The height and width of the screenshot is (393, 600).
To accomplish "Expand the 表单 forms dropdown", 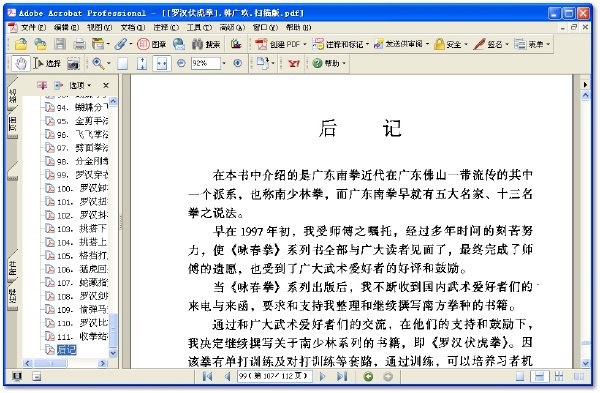I will coord(548,44).
